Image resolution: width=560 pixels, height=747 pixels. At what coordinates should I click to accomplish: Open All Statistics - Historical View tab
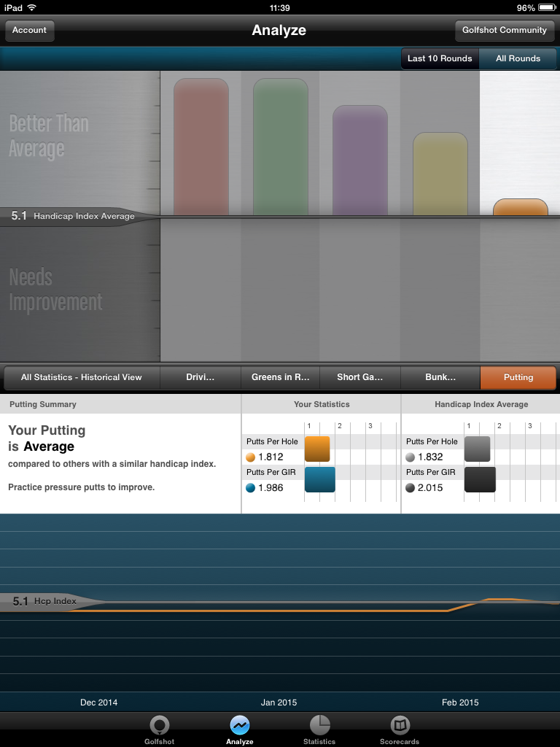tap(81, 377)
